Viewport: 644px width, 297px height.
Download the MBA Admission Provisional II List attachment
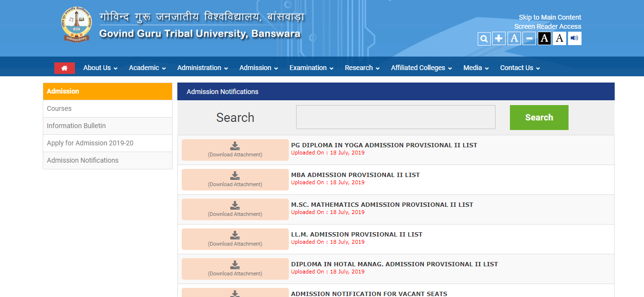click(x=235, y=179)
